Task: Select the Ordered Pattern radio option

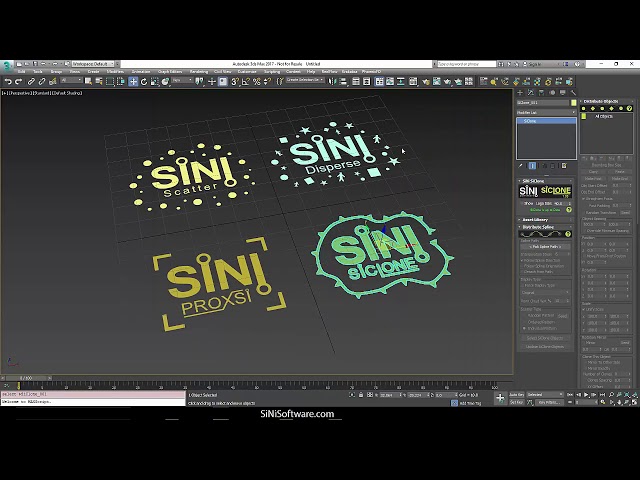Action: [524, 322]
